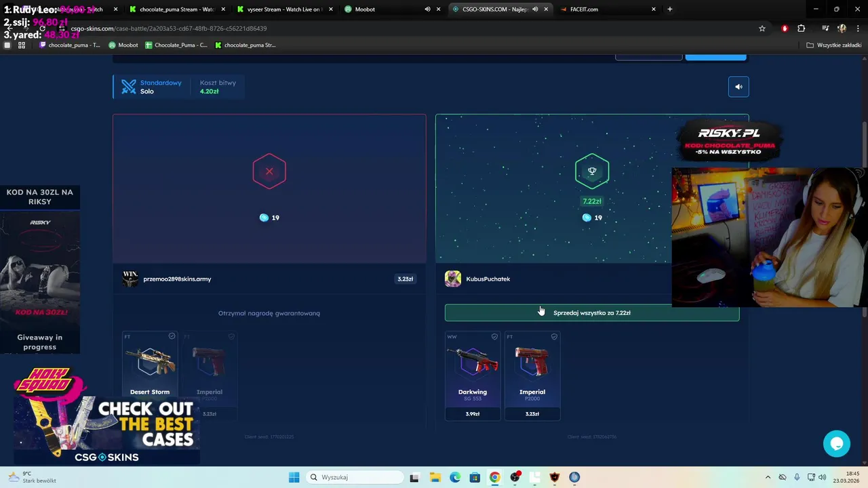Open OBS Studio from the taskbar
This screenshot has height=488, width=868.
515,477
